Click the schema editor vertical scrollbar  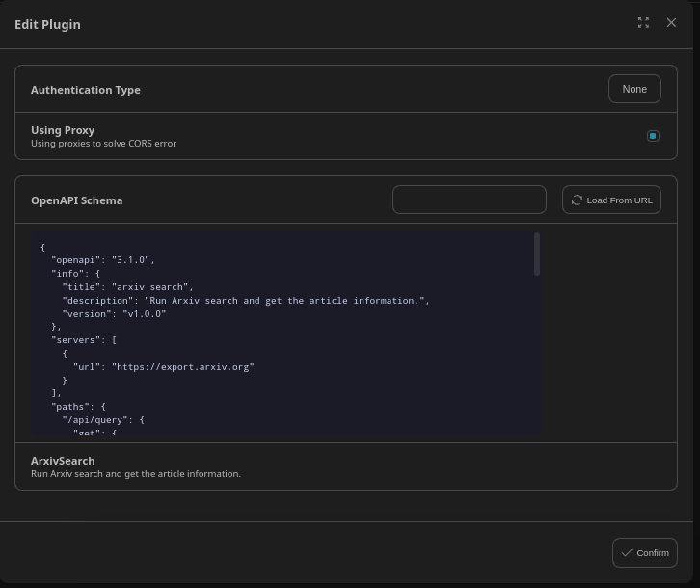pos(537,254)
